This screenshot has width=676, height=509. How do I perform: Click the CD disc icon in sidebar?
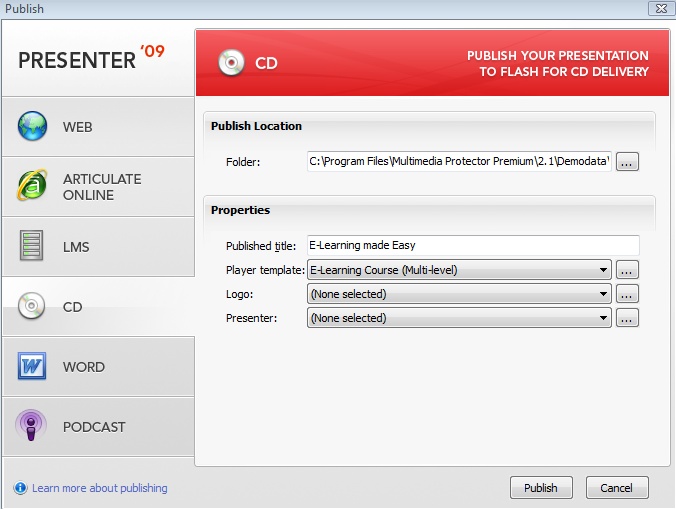pyautogui.click(x=32, y=307)
